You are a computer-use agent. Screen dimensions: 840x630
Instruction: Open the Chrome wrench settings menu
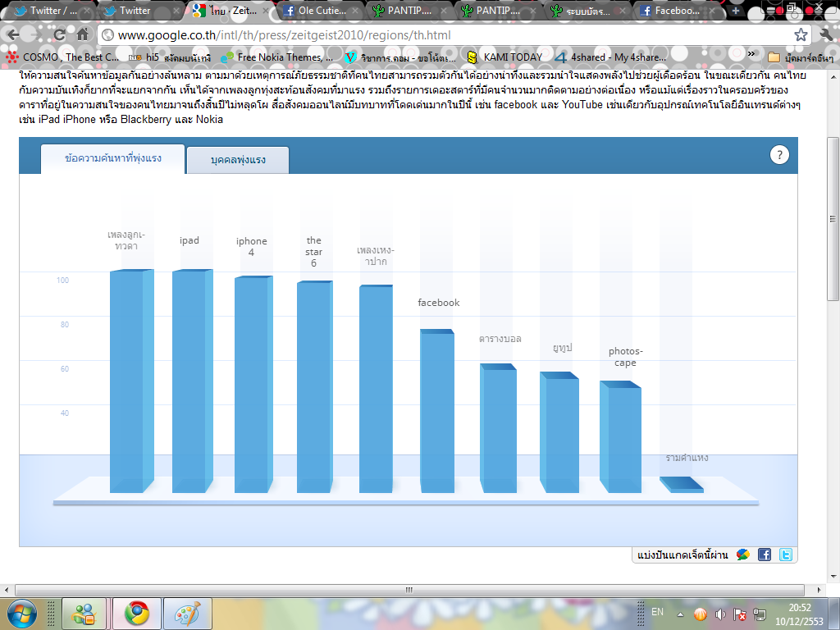point(827,35)
